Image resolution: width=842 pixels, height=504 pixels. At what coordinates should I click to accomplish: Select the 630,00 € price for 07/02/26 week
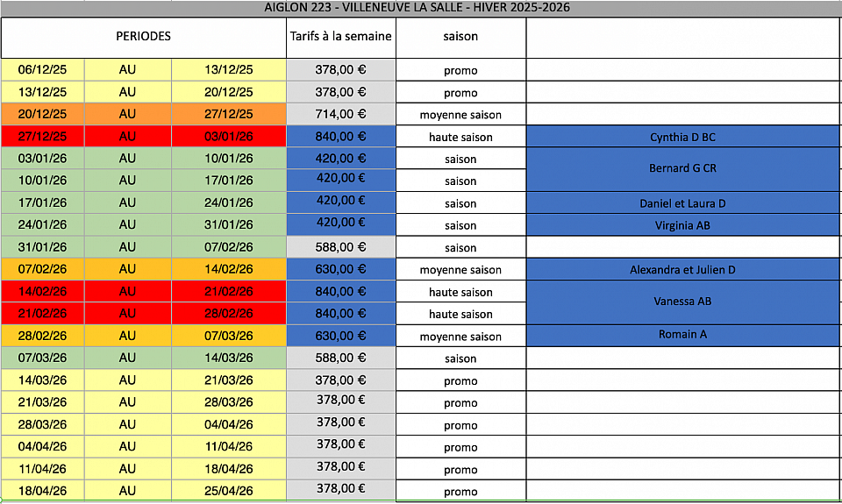(x=340, y=269)
